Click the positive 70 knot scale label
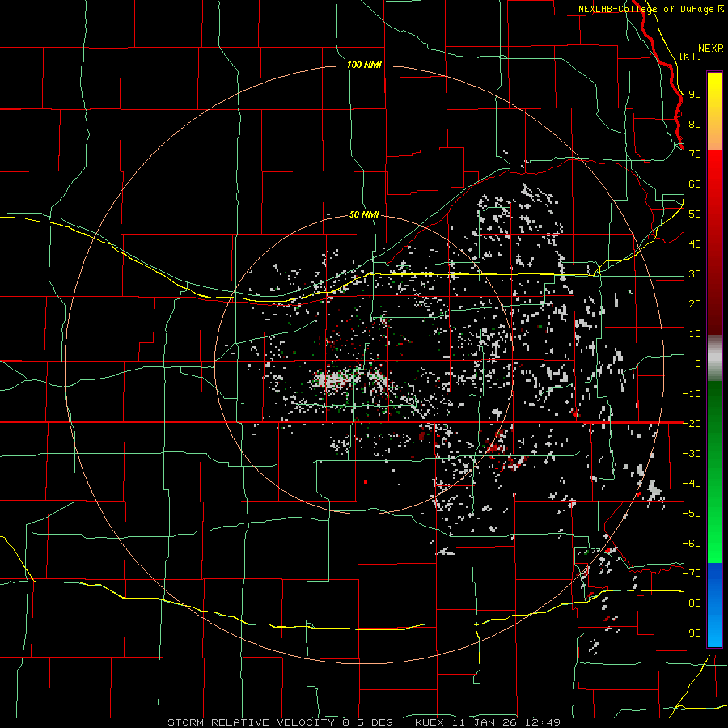 695,154
